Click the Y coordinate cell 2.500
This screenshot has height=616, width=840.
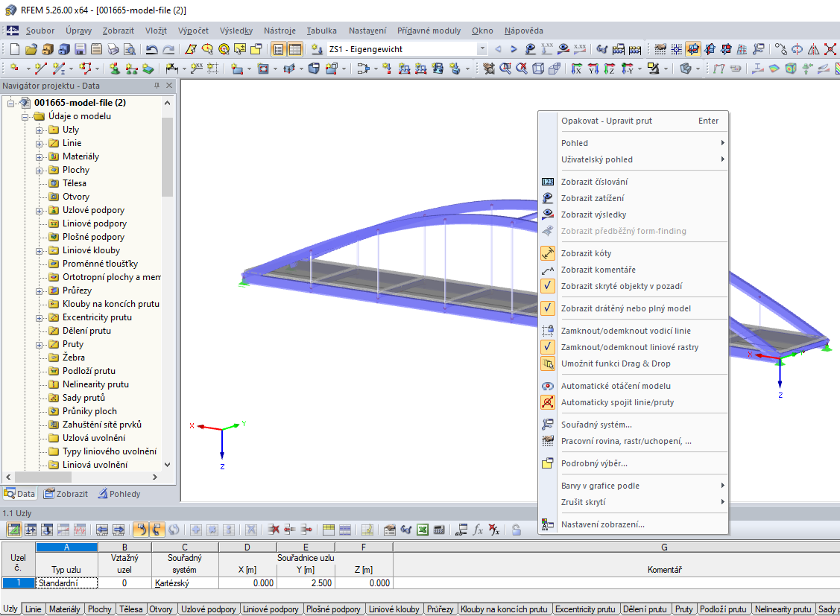tap(306, 583)
